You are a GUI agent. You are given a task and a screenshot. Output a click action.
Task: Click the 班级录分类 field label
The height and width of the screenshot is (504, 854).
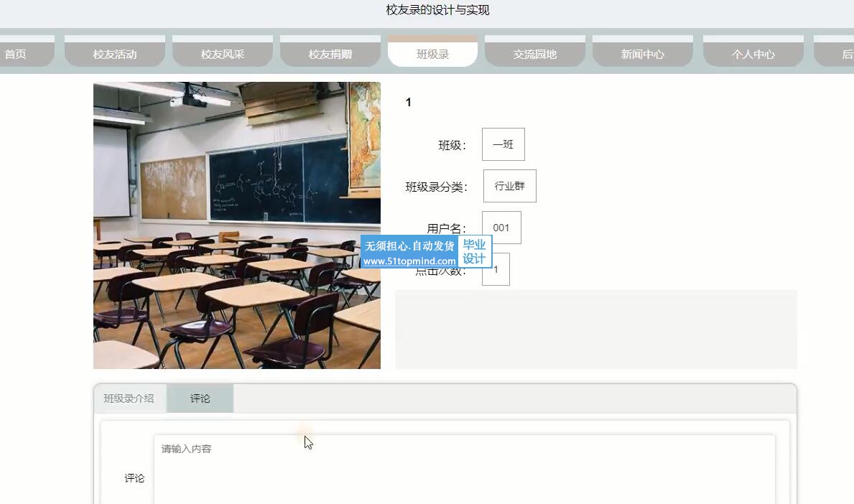[x=436, y=187]
